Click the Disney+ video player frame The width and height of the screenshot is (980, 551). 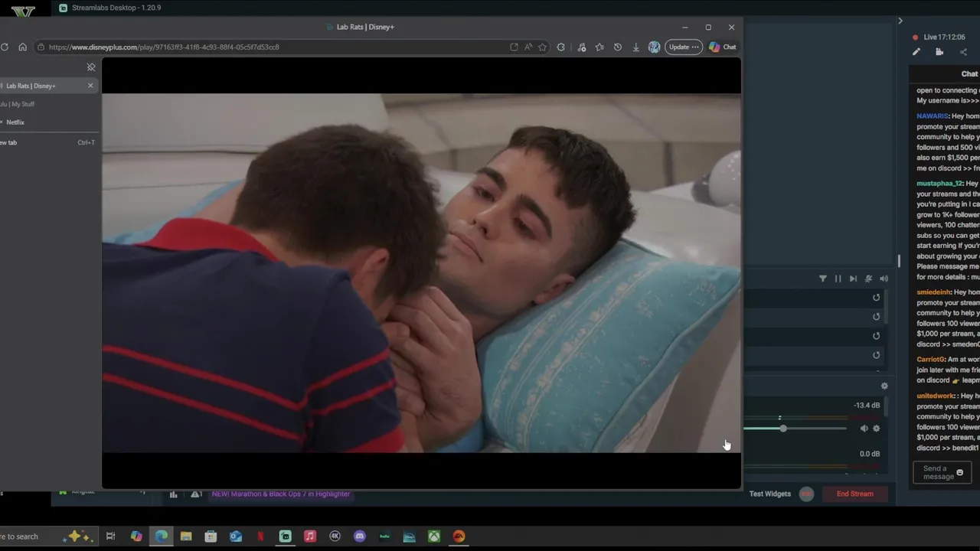pyautogui.click(x=421, y=273)
